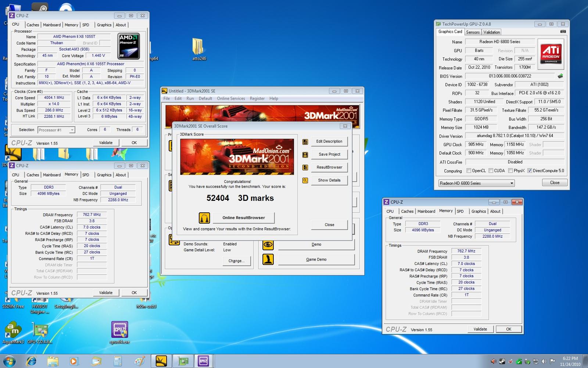This screenshot has height=368, width=588.
Task: Switch to CPU-Z taskbar button
Action: tap(204, 361)
